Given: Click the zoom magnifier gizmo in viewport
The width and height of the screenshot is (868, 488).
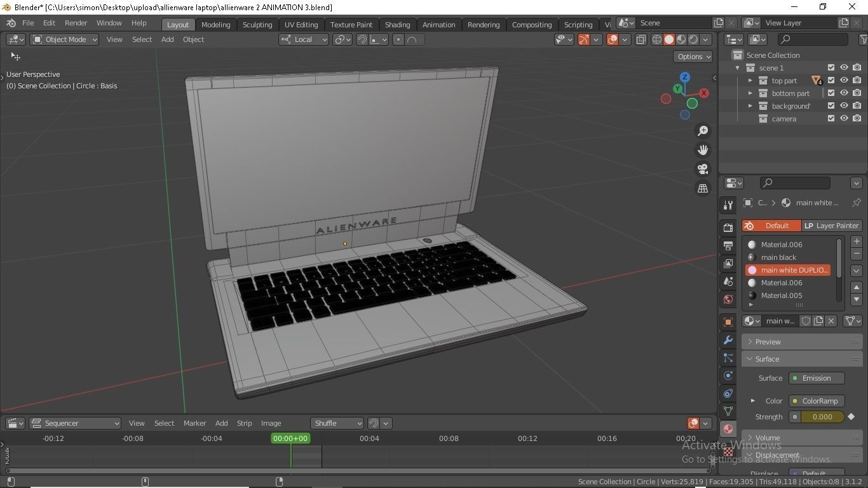Looking at the screenshot, I should point(703,131).
